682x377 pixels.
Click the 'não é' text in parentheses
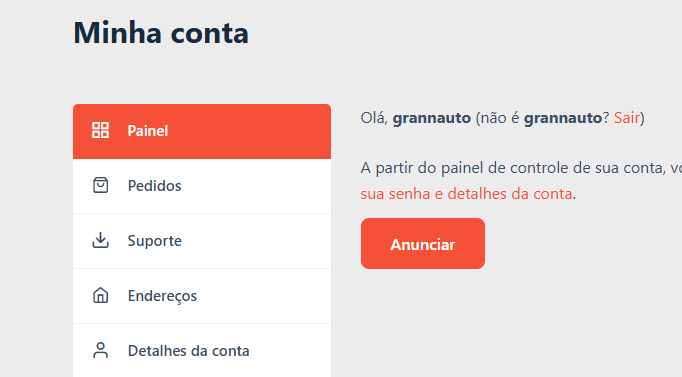coord(499,118)
